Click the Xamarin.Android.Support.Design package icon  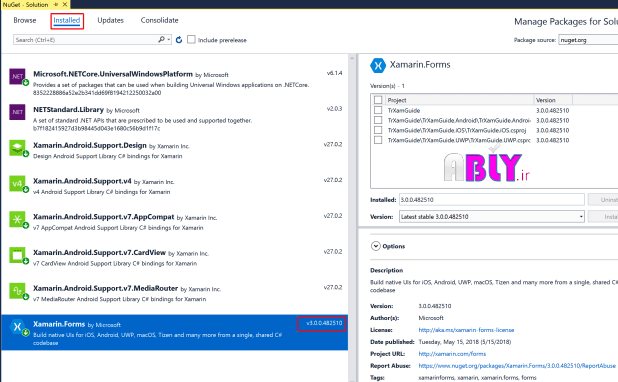(17, 148)
